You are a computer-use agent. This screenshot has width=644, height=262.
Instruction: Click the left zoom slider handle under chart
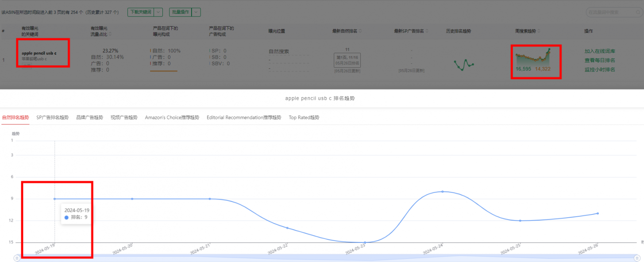pos(17,258)
